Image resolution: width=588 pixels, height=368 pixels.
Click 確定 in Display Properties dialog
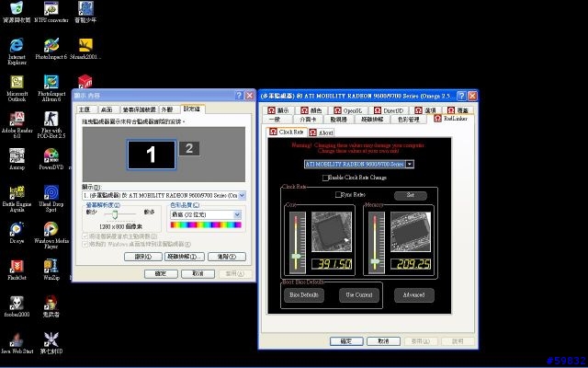pos(161,274)
